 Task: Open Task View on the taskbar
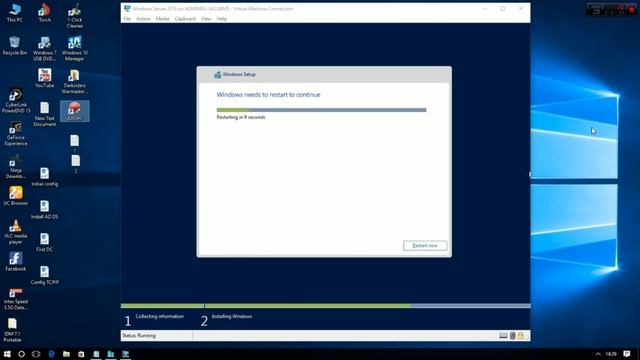pos(36,354)
